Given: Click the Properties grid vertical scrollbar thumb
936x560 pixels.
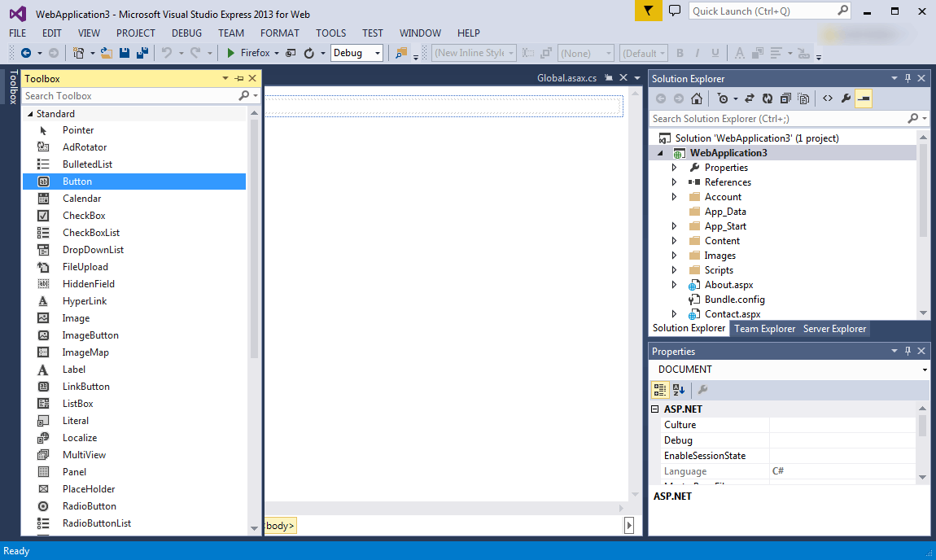Looking at the screenshot, I should click(x=922, y=425).
